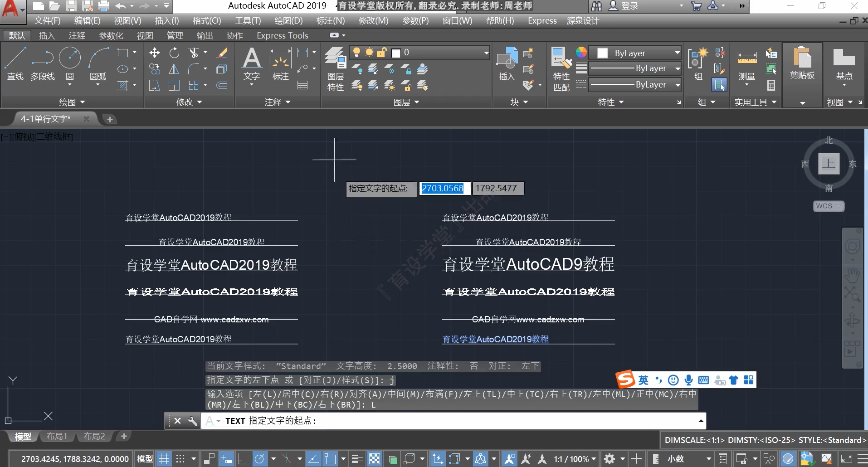
Task: Click the X coordinate field 2703.0568
Action: click(x=444, y=188)
